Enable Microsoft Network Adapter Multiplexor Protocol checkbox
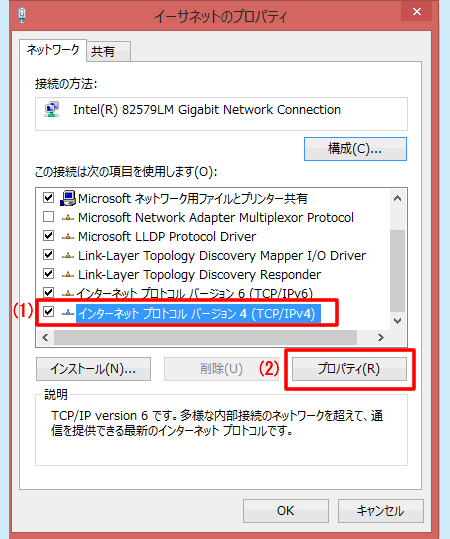The height and width of the screenshot is (539, 450). click(48, 217)
